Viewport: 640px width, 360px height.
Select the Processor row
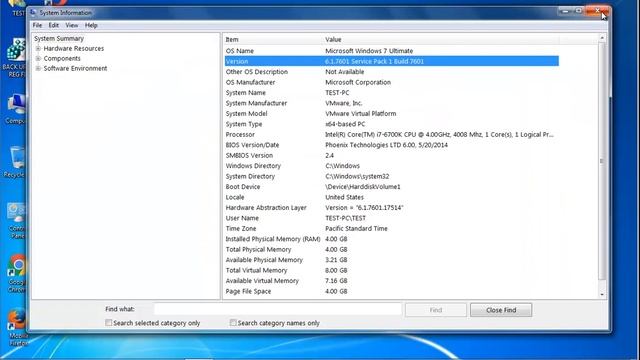pyautogui.click(x=391, y=135)
